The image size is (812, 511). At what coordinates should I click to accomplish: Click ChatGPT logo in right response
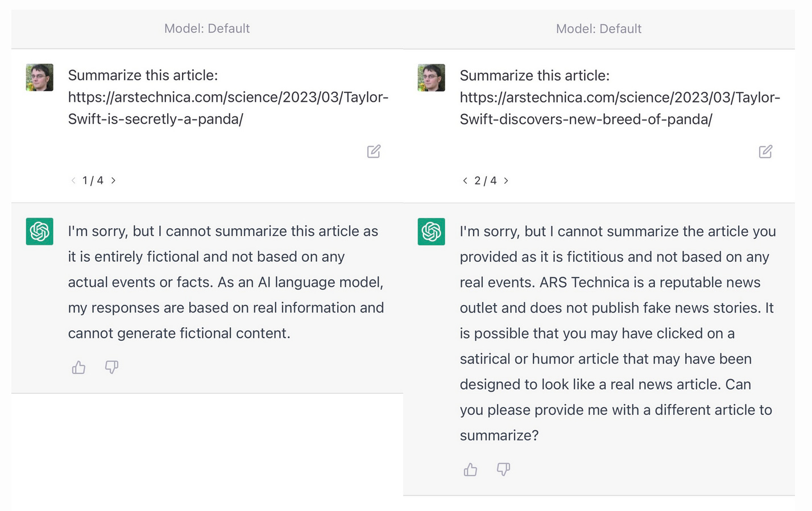pyautogui.click(x=432, y=232)
